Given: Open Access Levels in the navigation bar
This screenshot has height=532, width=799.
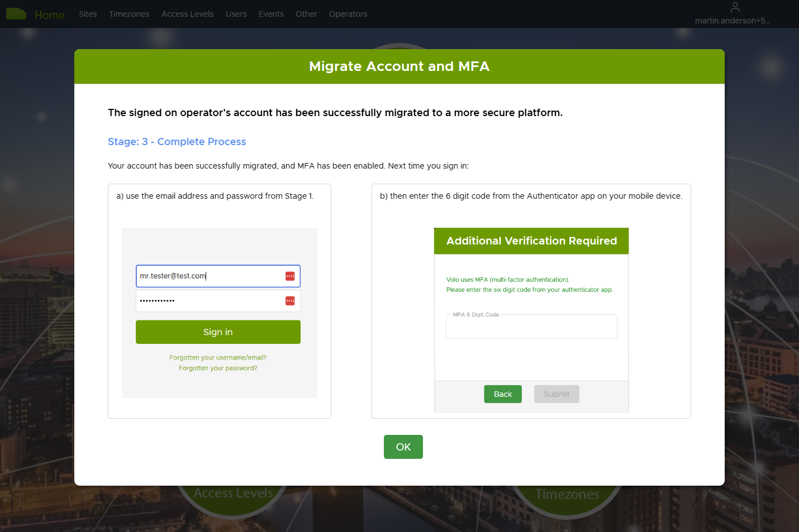Looking at the screenshot, I should pyautogui.click(x=187, y=14).
